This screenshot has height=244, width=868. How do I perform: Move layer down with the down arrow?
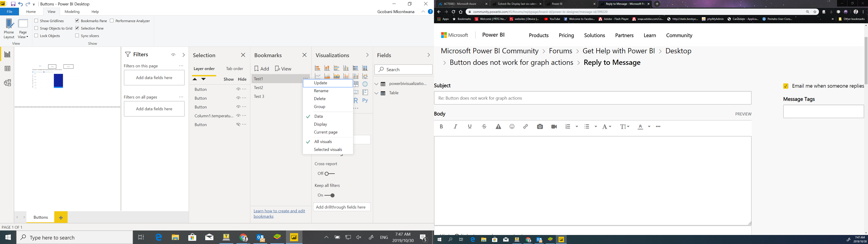(203, 79)
